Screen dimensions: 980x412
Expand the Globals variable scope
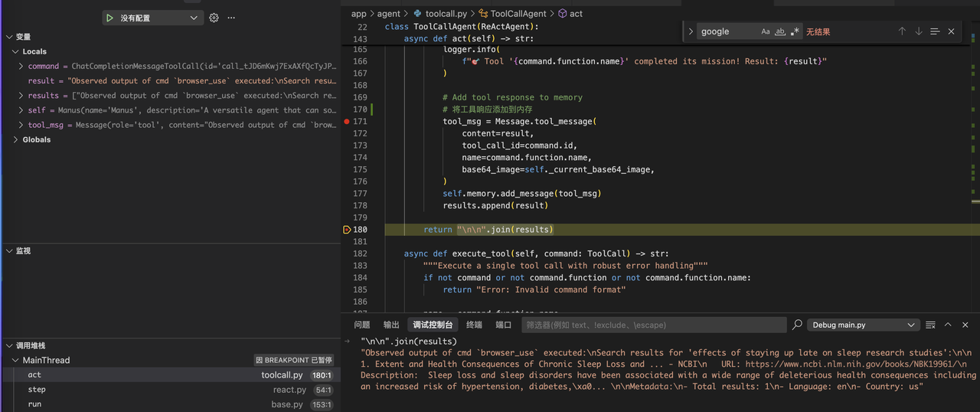pos(16,139)
